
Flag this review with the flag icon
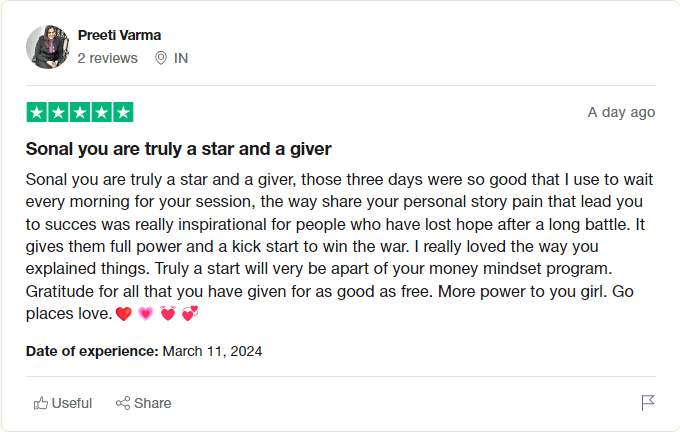tap(647, 403)
